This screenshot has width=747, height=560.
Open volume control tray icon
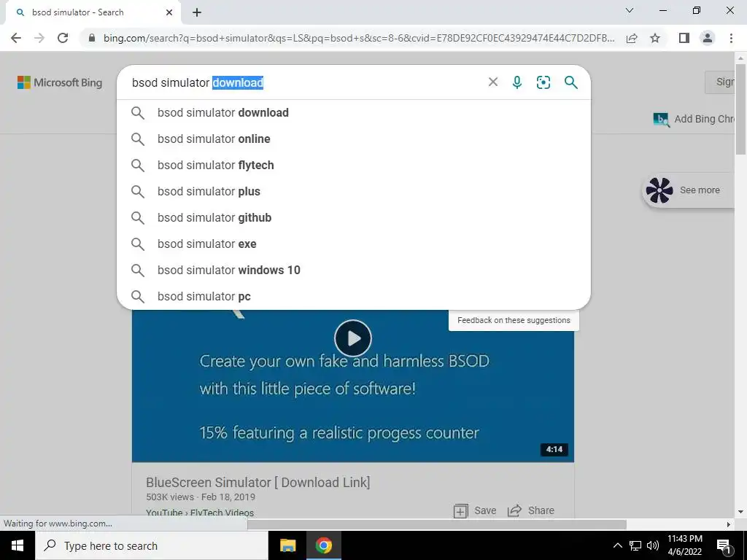point(653,545)
